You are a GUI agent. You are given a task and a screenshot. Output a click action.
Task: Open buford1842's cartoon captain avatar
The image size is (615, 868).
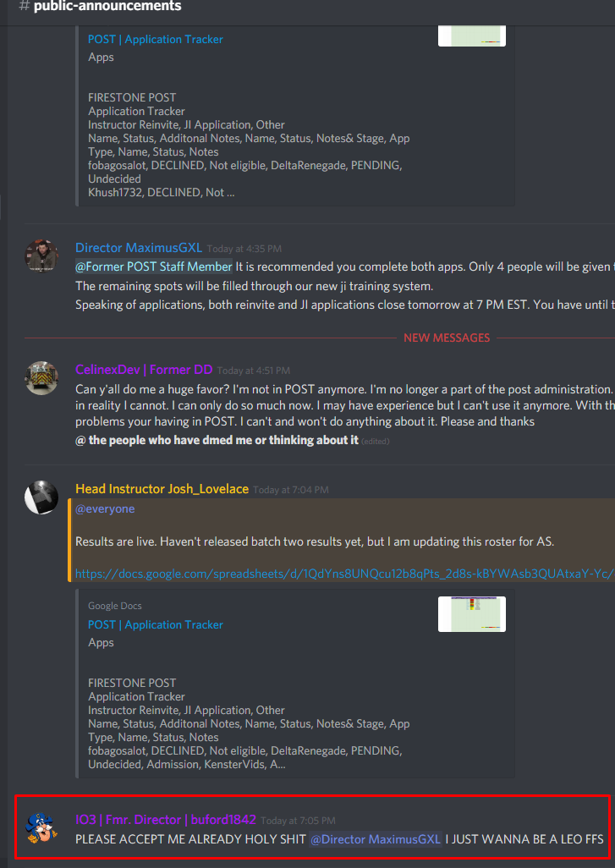pyautogui.click(x=41, y=828)
